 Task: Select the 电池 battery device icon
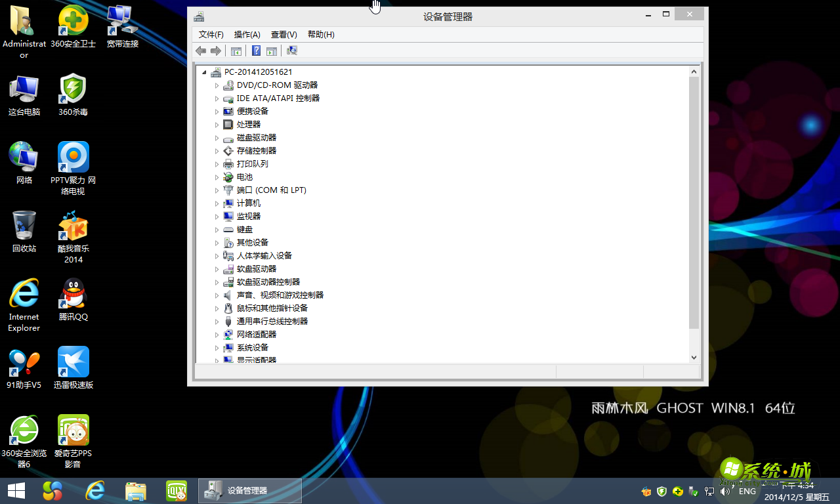coord(228,177)
